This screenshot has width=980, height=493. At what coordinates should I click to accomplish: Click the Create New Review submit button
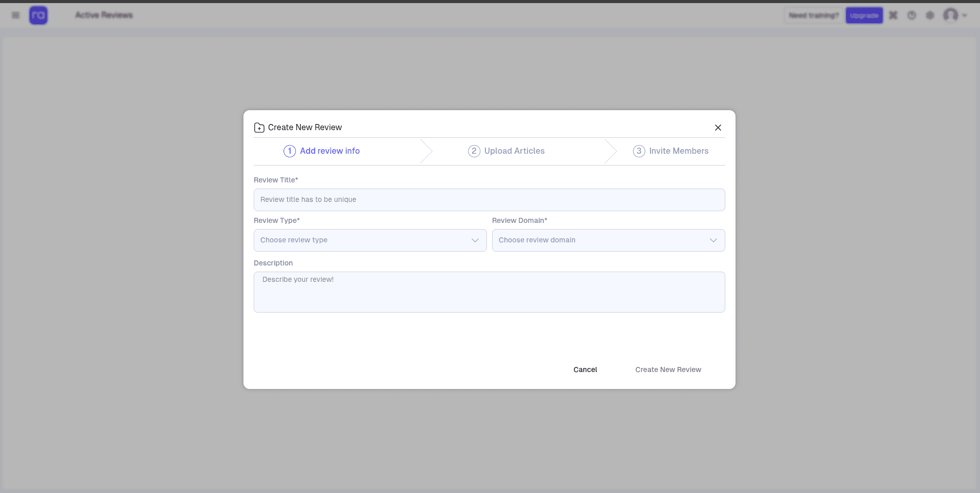pyautogui.click(x=668, y=369)
